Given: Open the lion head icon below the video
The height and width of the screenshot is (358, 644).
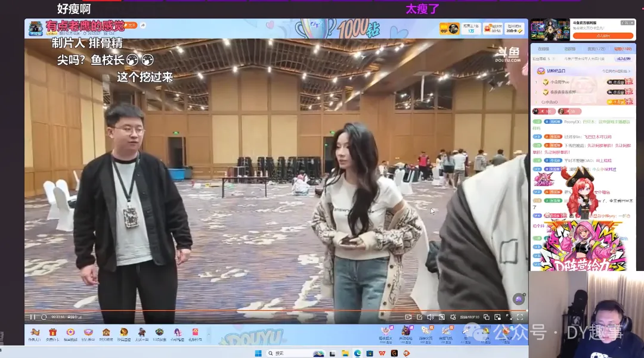Looking at the screenshot, I should coord(123,334).
